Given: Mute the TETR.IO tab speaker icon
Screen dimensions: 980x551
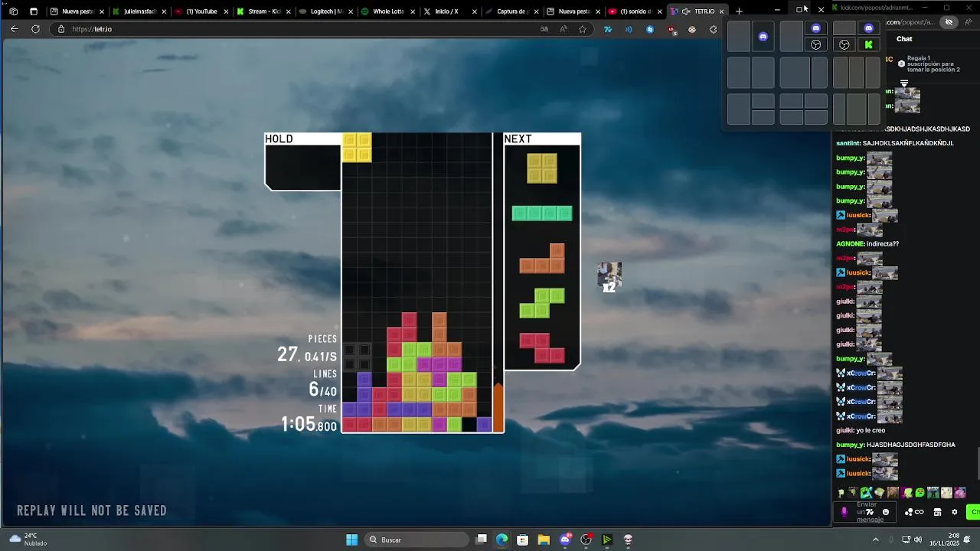Looking at the screenshot, I should (686, 11).
